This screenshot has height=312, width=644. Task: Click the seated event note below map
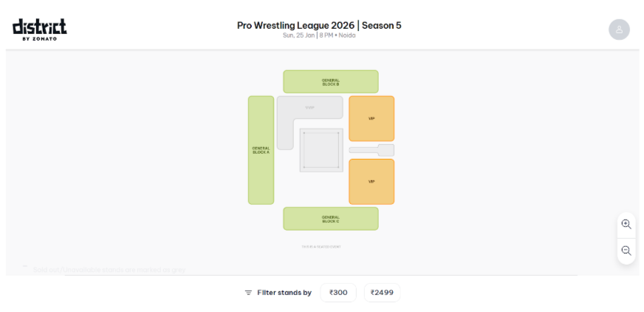(321, 246)
